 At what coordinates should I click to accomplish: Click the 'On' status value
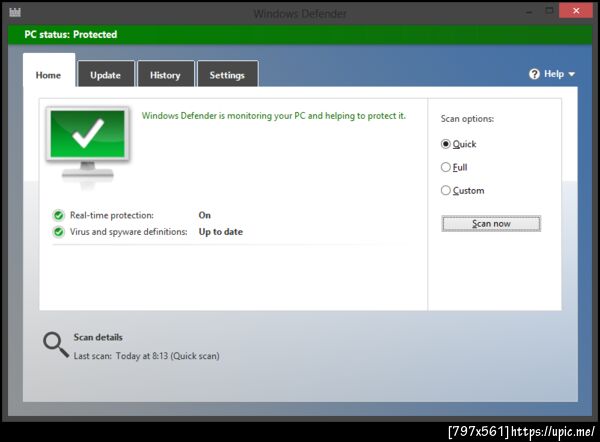[205, 215]
